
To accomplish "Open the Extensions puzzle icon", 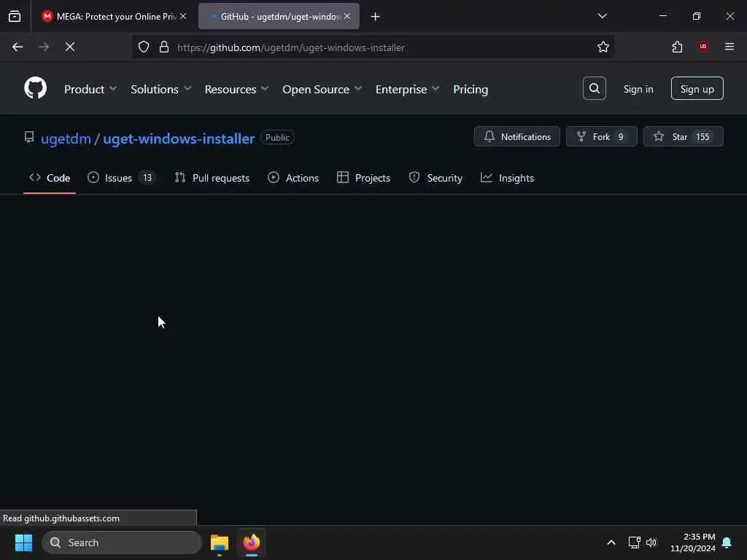I will click(677, 47).
